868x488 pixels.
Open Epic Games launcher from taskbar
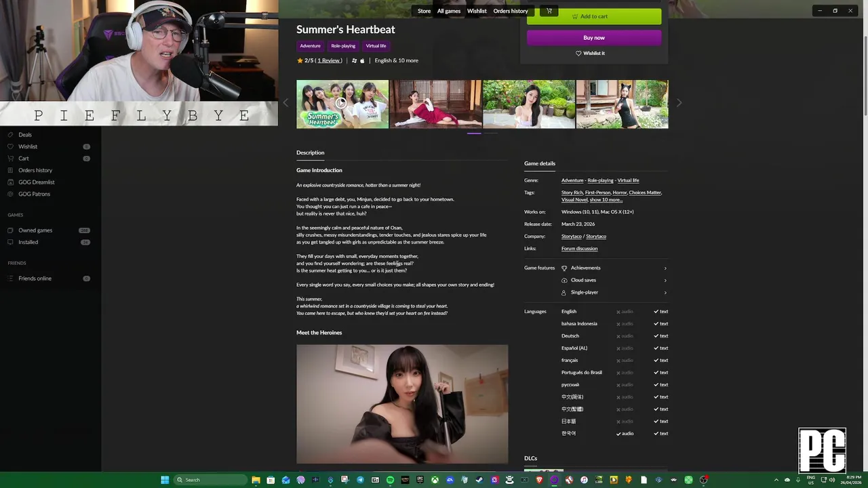pos(420,480)
